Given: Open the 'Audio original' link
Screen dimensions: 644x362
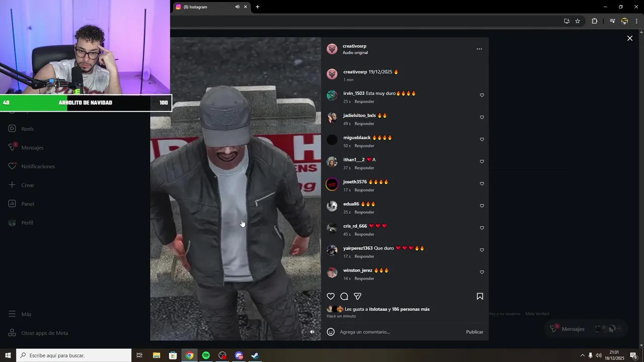Looking at the screenshot, I should click(355, 53).
